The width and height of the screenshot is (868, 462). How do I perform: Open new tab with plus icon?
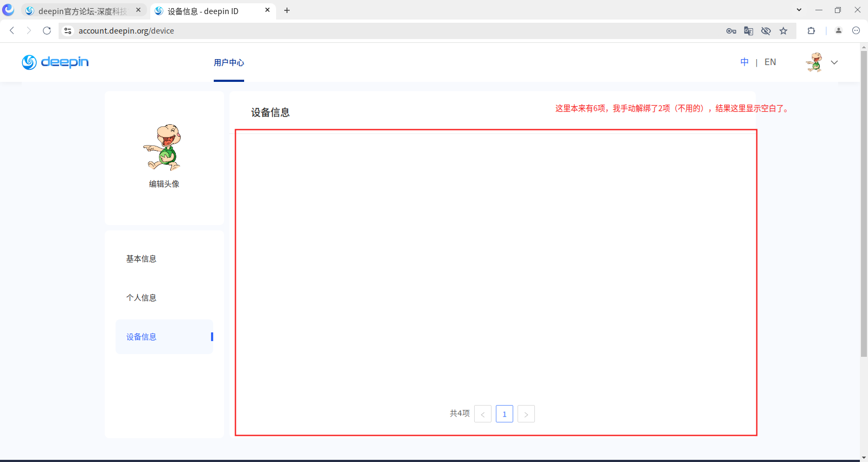287,10
